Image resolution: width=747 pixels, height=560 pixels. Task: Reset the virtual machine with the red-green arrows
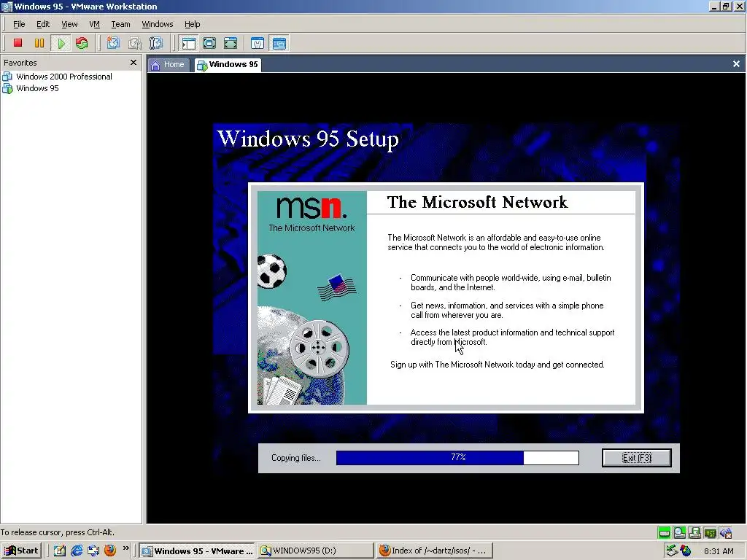[82, 43]
